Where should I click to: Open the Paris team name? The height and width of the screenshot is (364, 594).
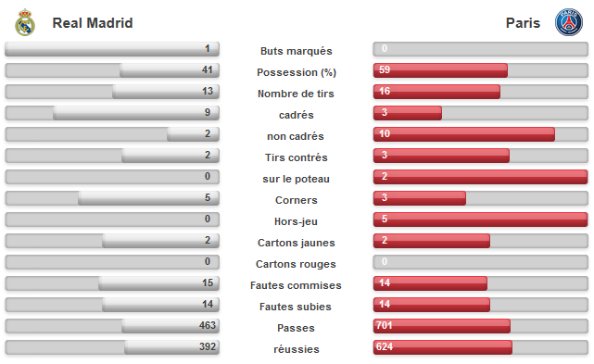[523, 23]
